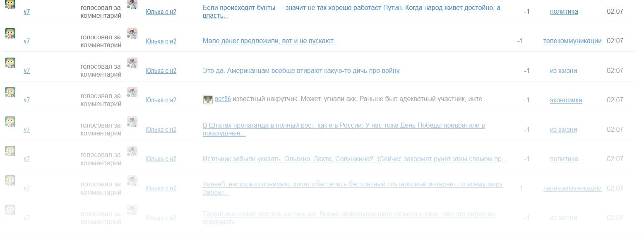Click v7 avatar in Американцам comment row
Image resolution: width=644 pixels, height=239 pixels.
pos(10,63)
